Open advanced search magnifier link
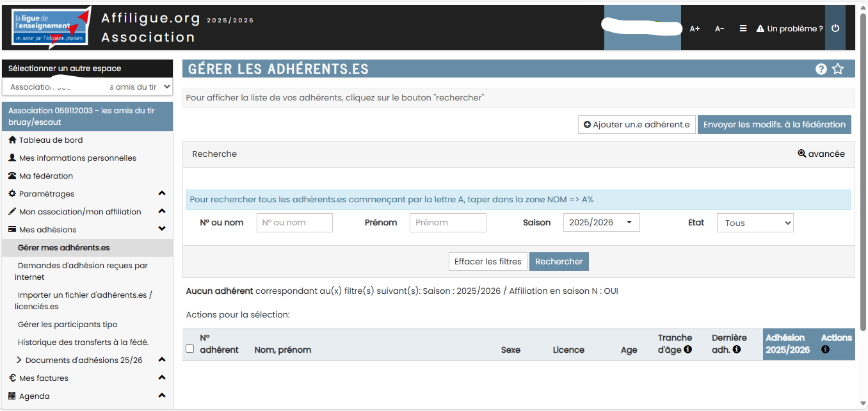This screenshot has width=868, height=411. (821, 154)
